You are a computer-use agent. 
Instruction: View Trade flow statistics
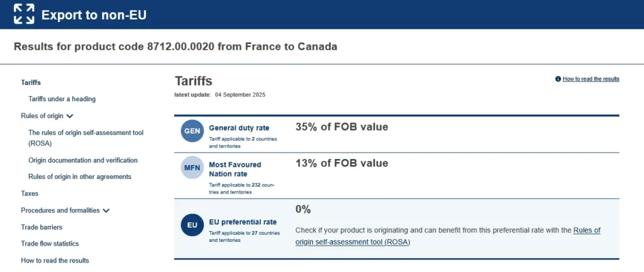(x=50, y=244)
